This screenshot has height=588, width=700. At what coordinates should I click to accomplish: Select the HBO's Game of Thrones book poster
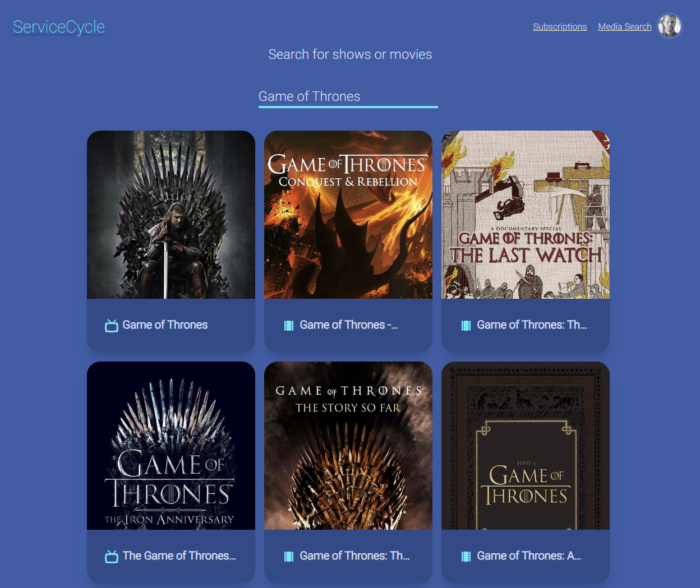click(x=526, y=446)
